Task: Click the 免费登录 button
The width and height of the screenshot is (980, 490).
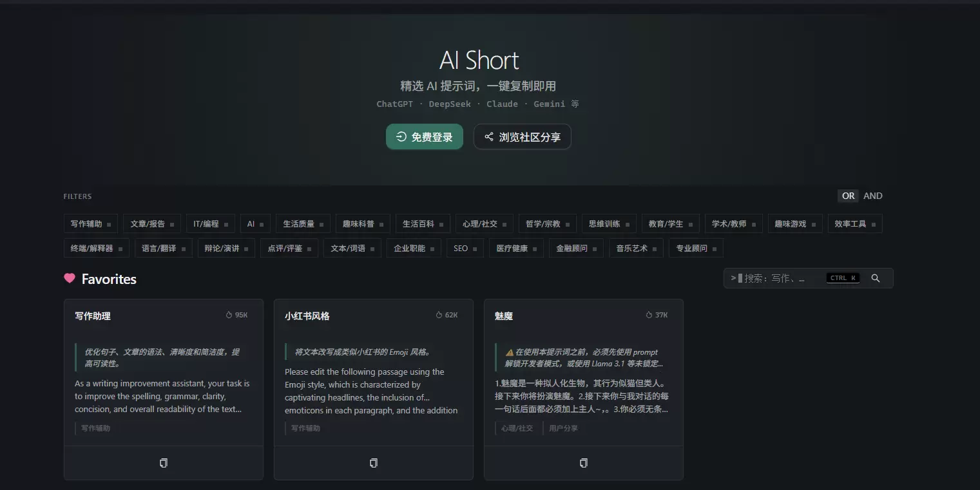Action: [x=425, y=137]
